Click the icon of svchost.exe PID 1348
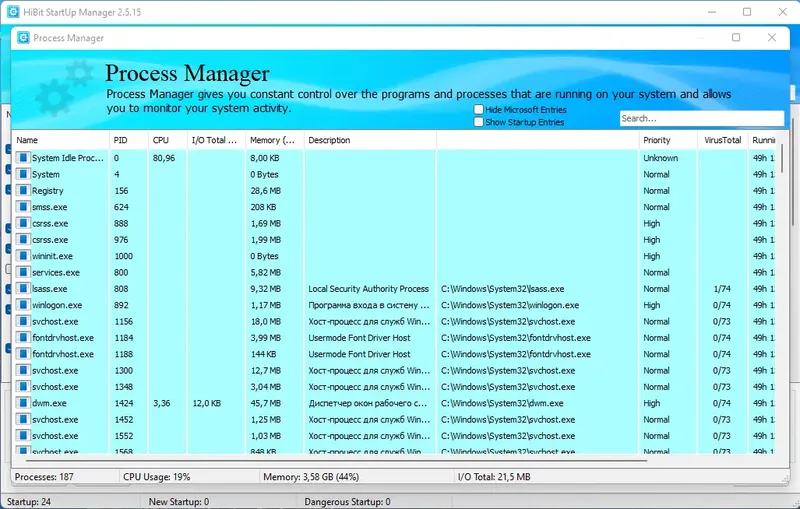Image resolution: width=800 pixels, height=509 pixels. 22,386
